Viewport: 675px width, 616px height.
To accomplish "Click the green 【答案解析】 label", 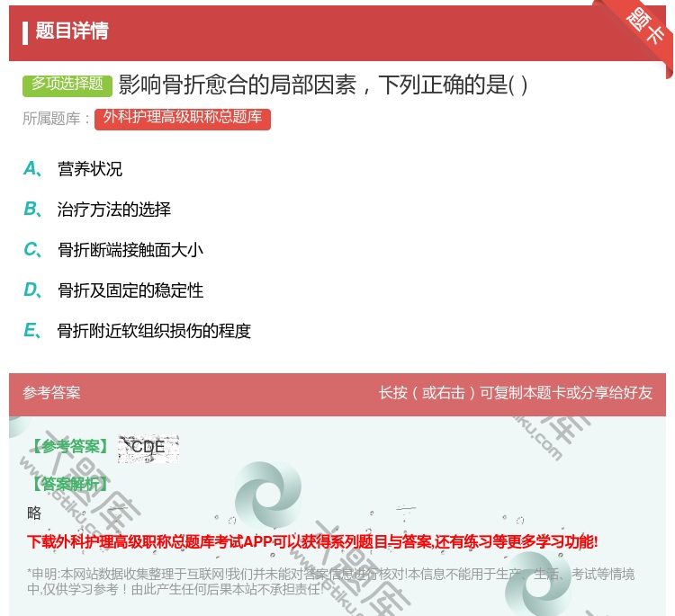I will tap(68, 484).
